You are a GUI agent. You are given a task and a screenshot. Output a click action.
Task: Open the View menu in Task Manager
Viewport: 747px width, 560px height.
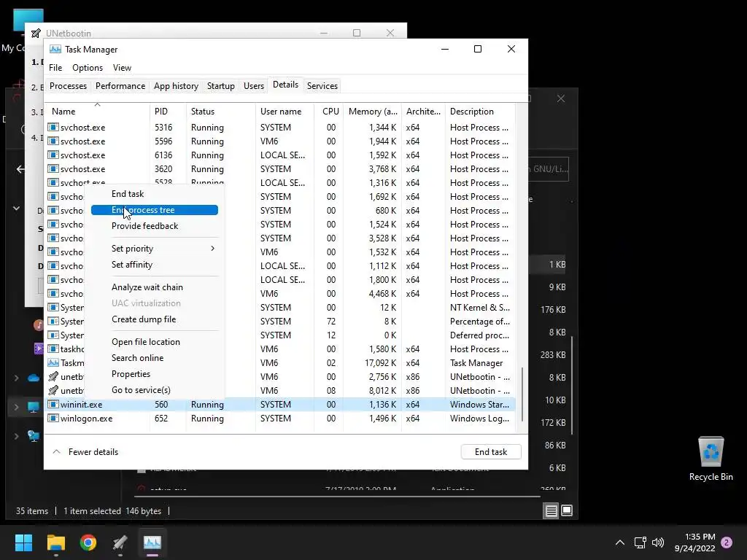point(122,68)
